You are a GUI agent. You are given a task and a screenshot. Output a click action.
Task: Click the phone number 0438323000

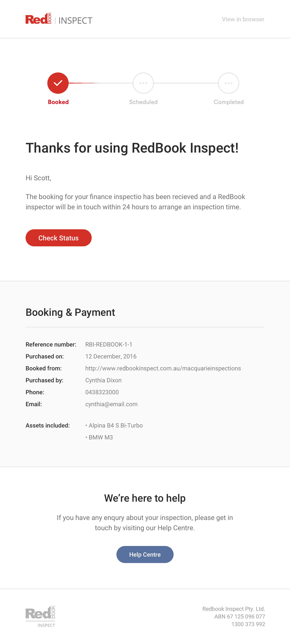click(x=102, y=392)
